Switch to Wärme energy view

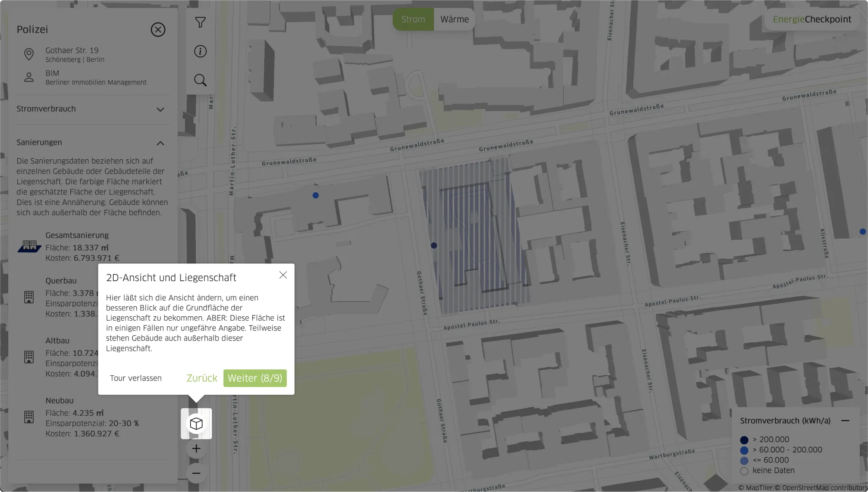tap(454, 19)
